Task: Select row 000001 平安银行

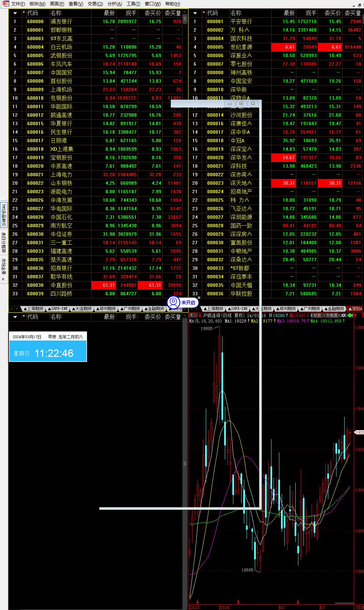Action: (276, 21)
